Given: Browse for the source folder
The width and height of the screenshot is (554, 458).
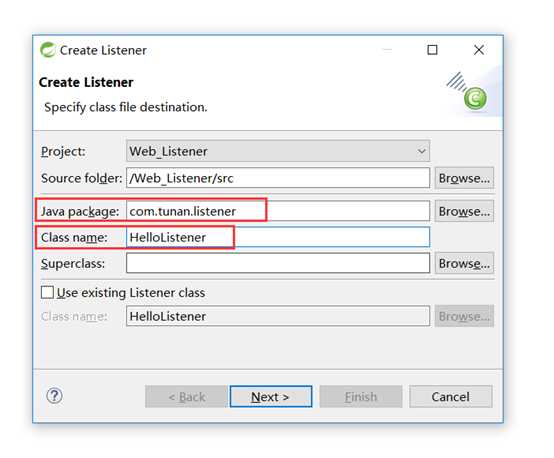Looking at the screenshot, I should (464, 178).
